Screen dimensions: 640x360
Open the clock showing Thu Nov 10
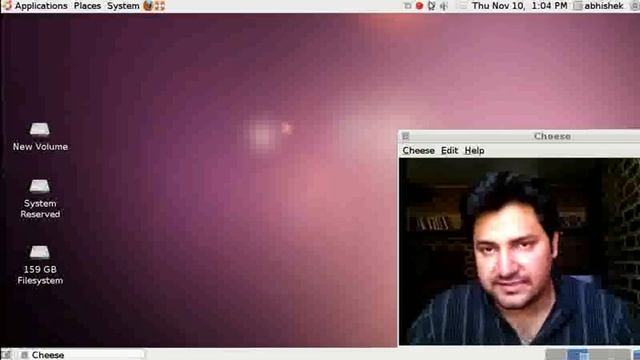coord(520,6)
